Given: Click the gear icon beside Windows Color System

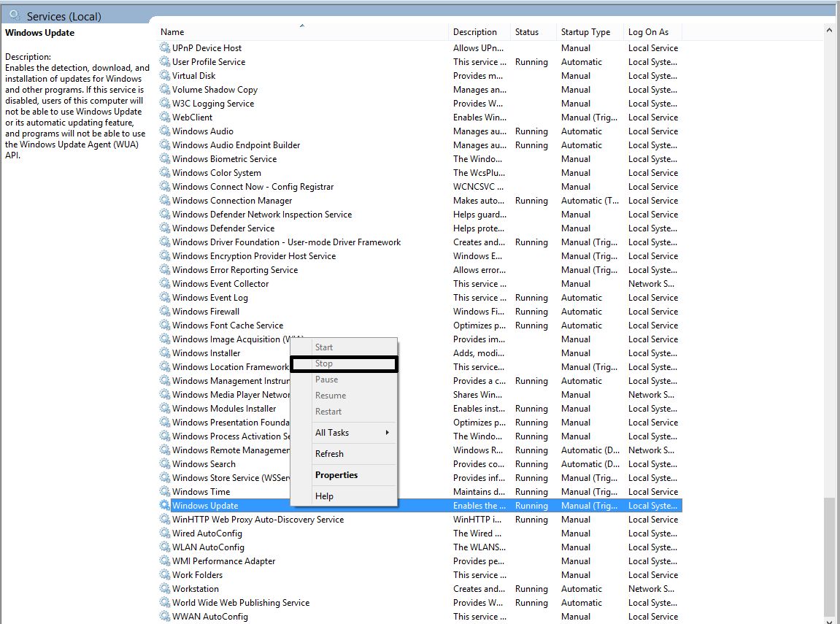Looking at the screenshot, I should [164, 172].
